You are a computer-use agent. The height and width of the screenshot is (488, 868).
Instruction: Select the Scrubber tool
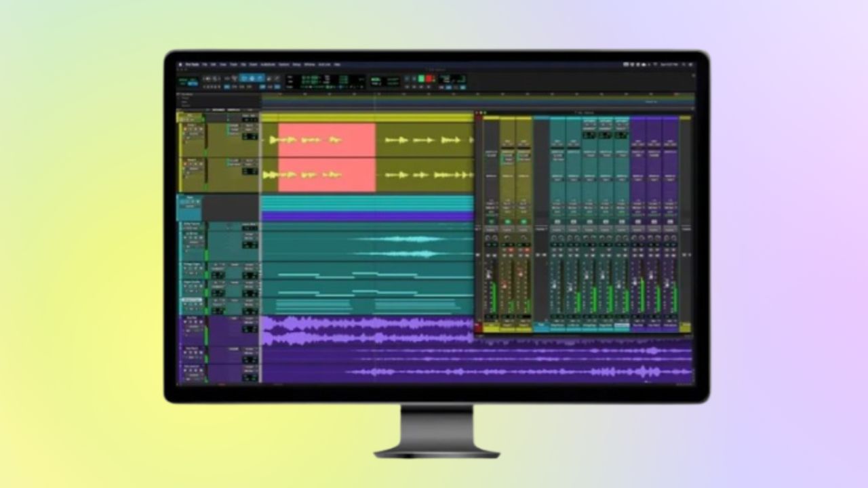269,79
